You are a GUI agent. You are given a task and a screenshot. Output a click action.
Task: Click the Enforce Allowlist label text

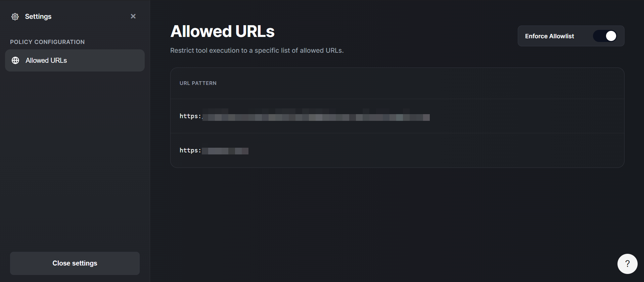[x=549, y=36]
